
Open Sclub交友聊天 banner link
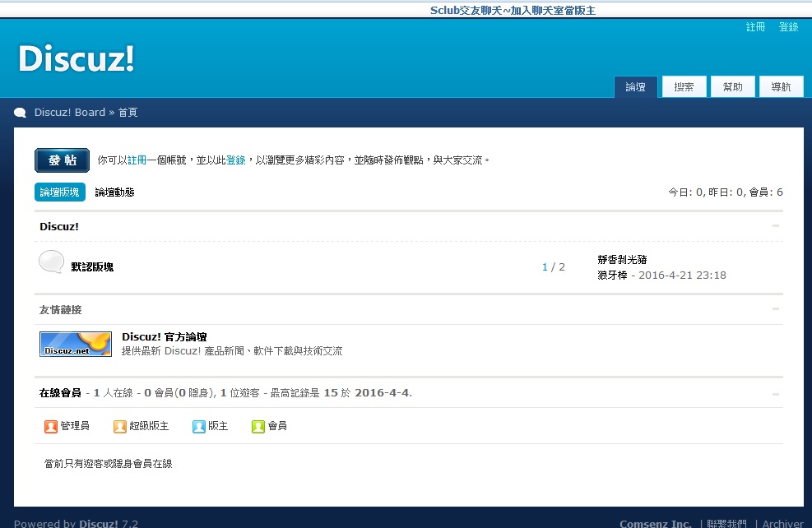[x=513, y=11]
